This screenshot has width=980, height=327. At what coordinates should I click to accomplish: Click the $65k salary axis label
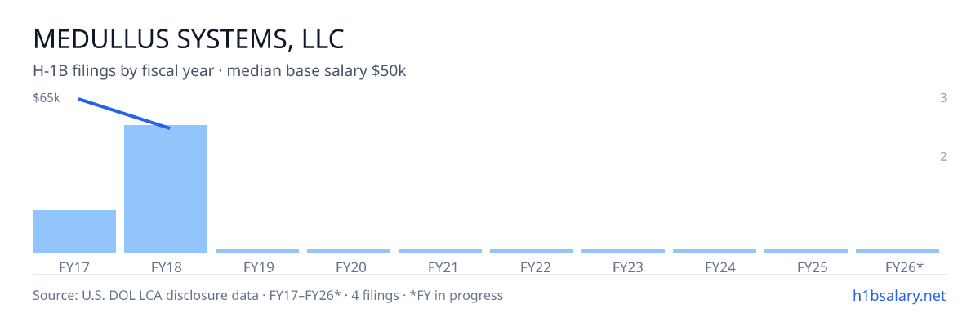(x=47, y=98)
